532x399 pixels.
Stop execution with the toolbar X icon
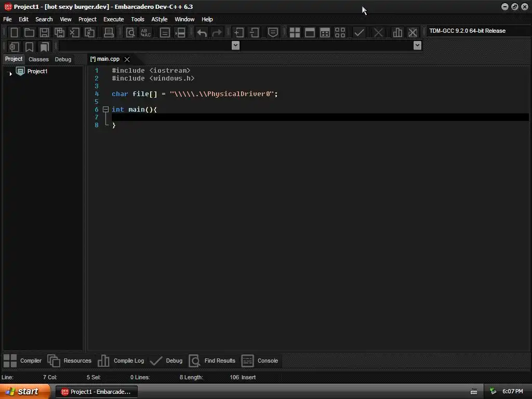[378, 33]
